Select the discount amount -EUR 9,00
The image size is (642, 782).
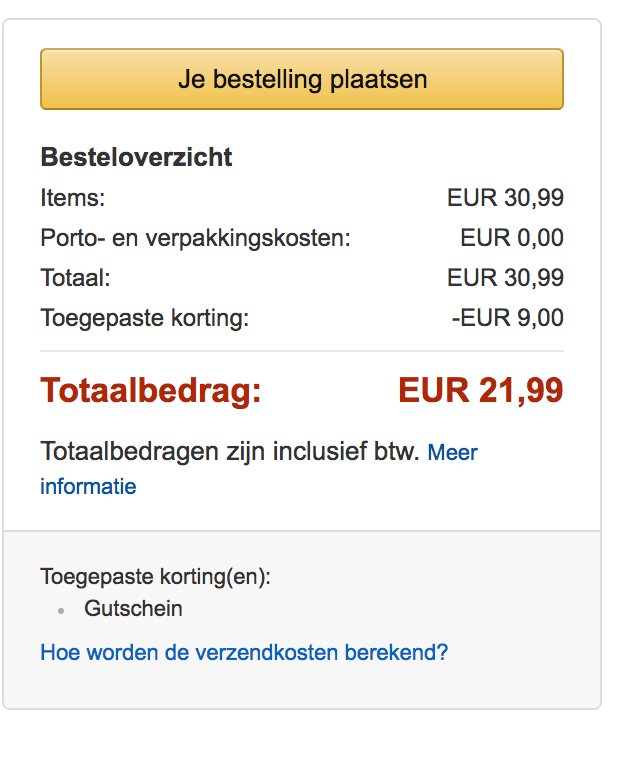click(508, 318)
